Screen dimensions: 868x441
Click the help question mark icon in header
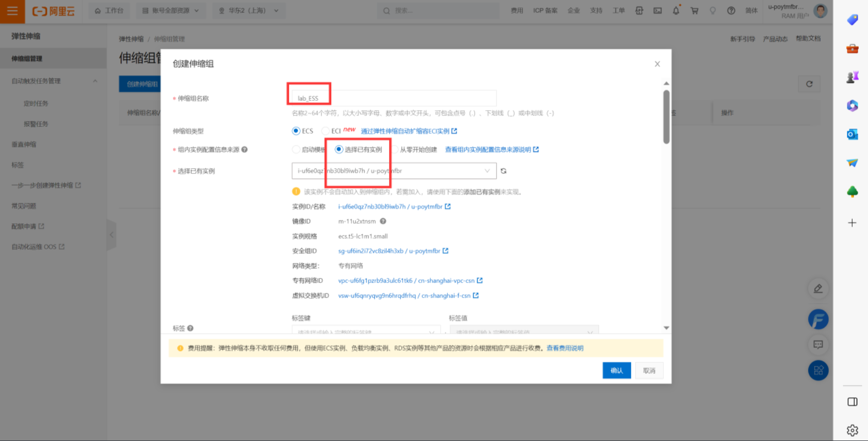click(731, 11)
